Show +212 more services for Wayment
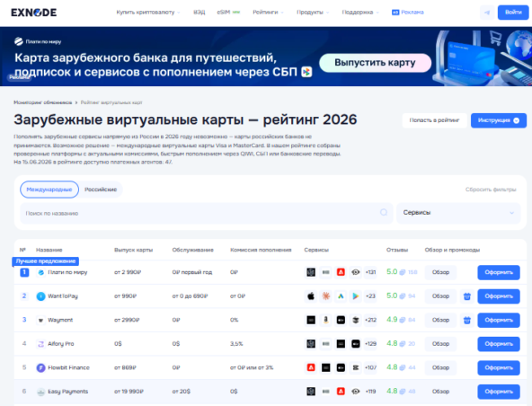The width and height of the screenshot is (532, 406). (370, 320)
